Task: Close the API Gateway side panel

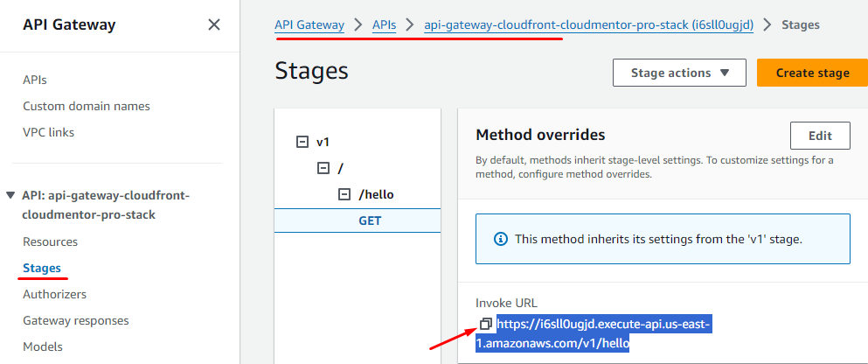Action: click(x=214, y=24)
